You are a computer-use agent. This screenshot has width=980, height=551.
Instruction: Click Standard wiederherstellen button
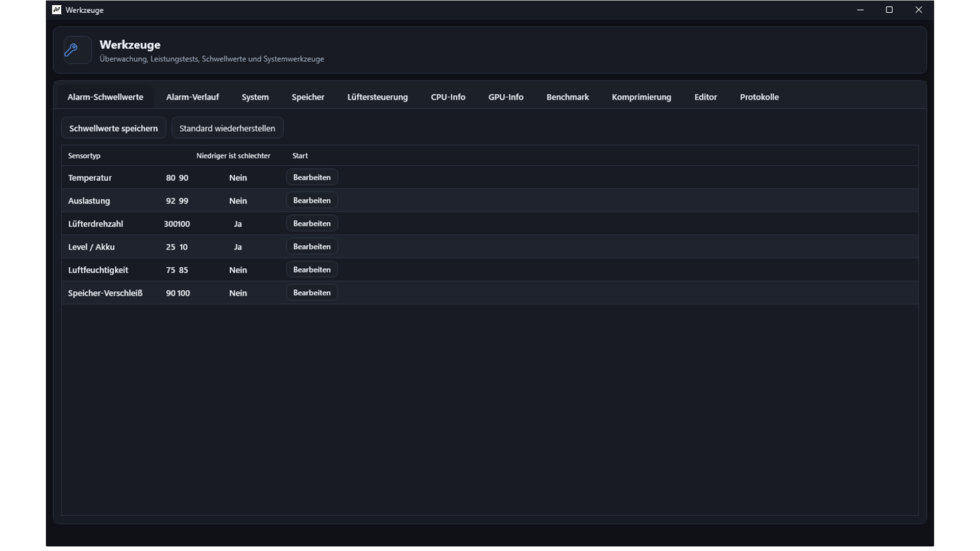click(x=227, y=128)
